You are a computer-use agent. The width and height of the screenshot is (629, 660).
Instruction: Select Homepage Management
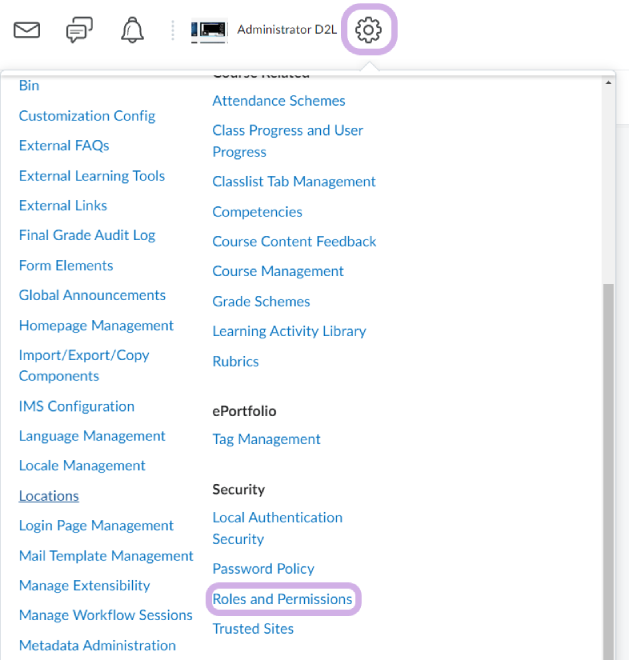click(96, 325)
